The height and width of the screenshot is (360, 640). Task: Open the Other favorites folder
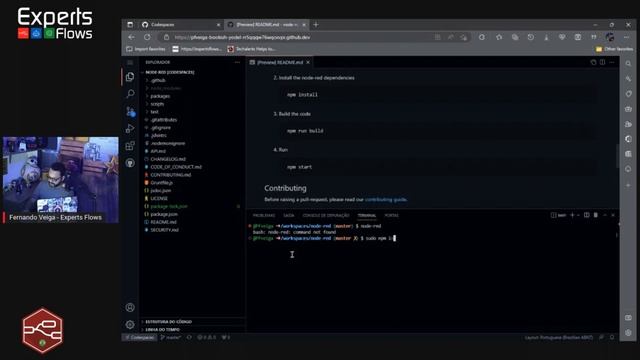click(x=614, y=49)
